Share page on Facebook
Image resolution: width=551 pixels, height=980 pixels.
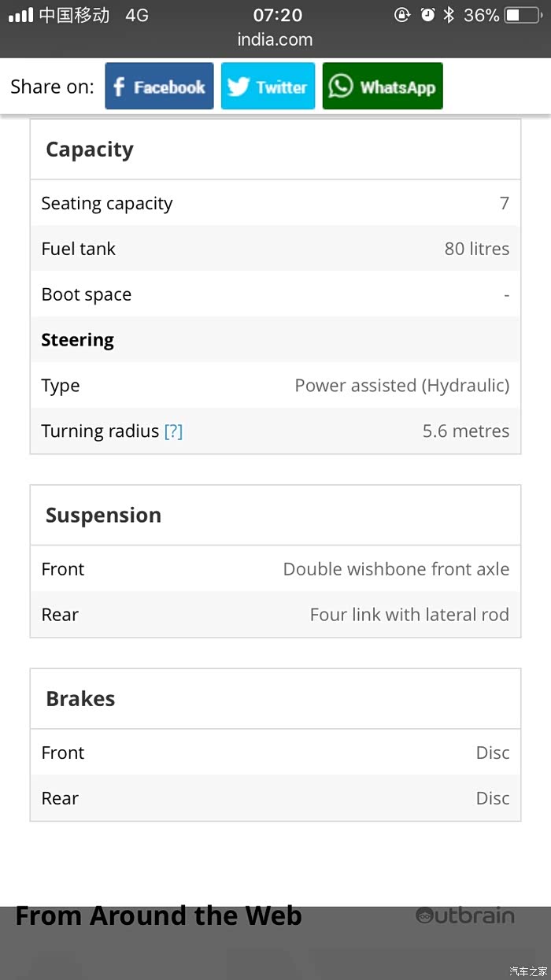pyautogui.click(x=159, y=87)
